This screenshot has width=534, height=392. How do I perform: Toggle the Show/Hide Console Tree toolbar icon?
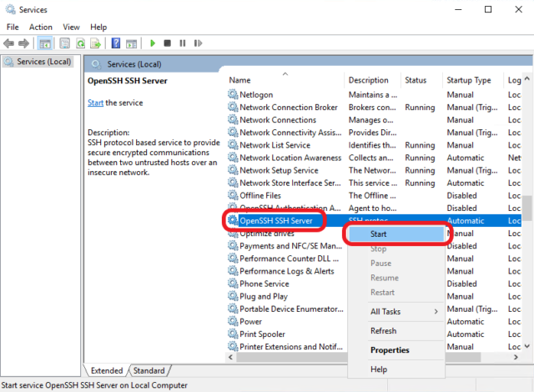(x=45, y=43)
